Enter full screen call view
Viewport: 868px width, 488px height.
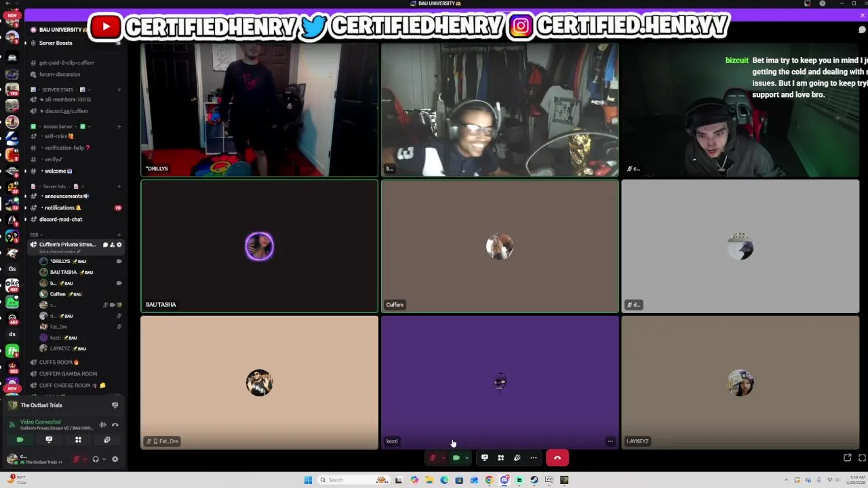coord(862,458)
